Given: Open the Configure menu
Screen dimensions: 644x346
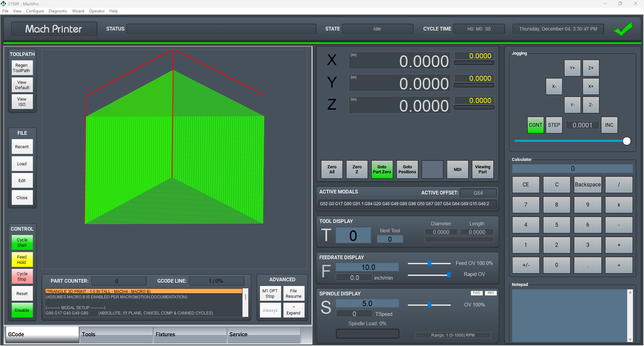Looking at the screenshot, I should [x=35, y=11].
